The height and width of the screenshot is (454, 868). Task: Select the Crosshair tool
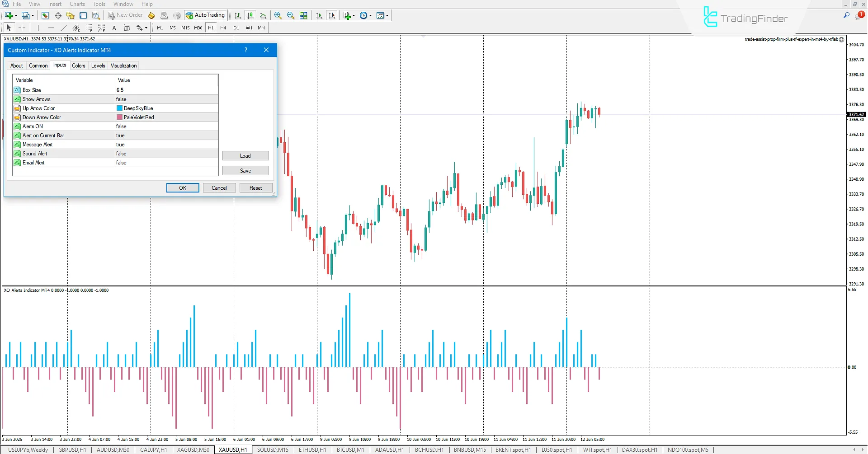(x=22, y=28)
